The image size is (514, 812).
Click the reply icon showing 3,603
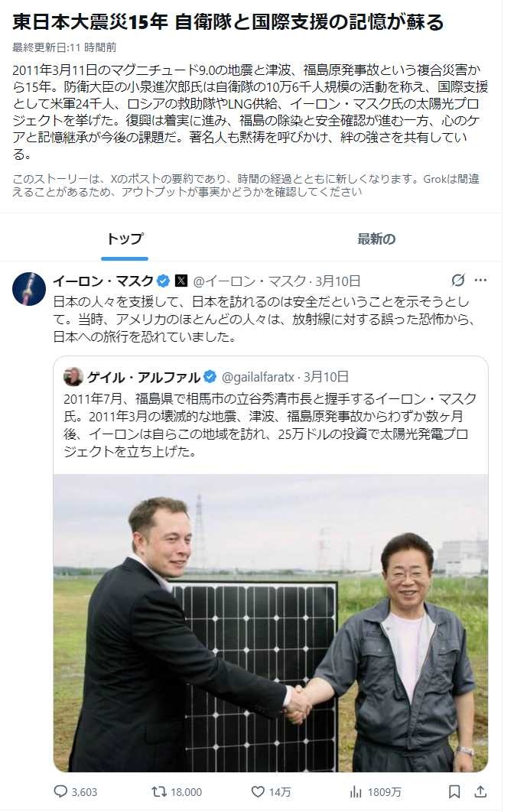pyautogui.click(x=62, y=791)
